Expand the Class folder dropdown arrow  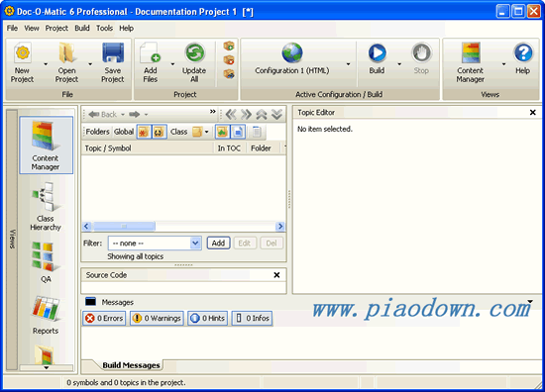point(206,132)
